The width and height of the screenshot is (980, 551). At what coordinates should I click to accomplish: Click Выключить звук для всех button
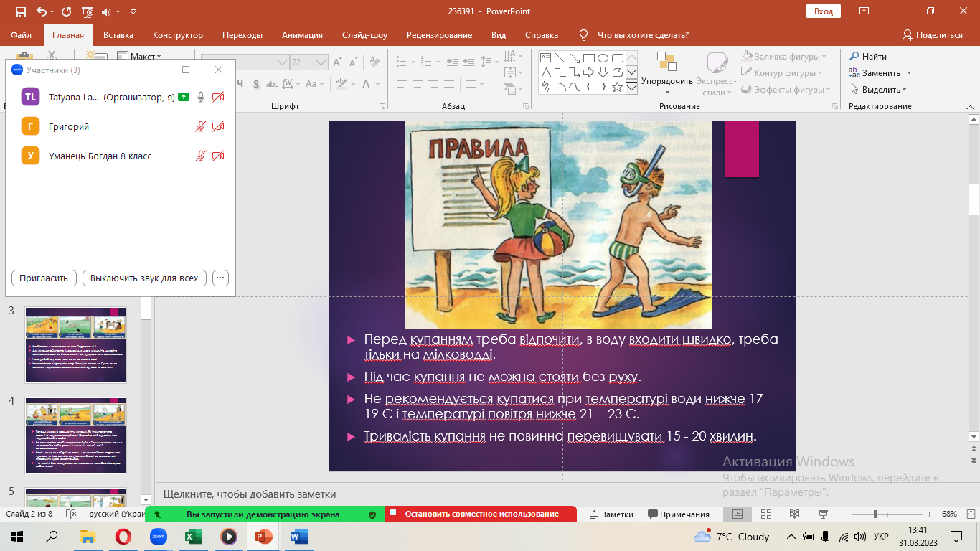click(x=145, y=278)
